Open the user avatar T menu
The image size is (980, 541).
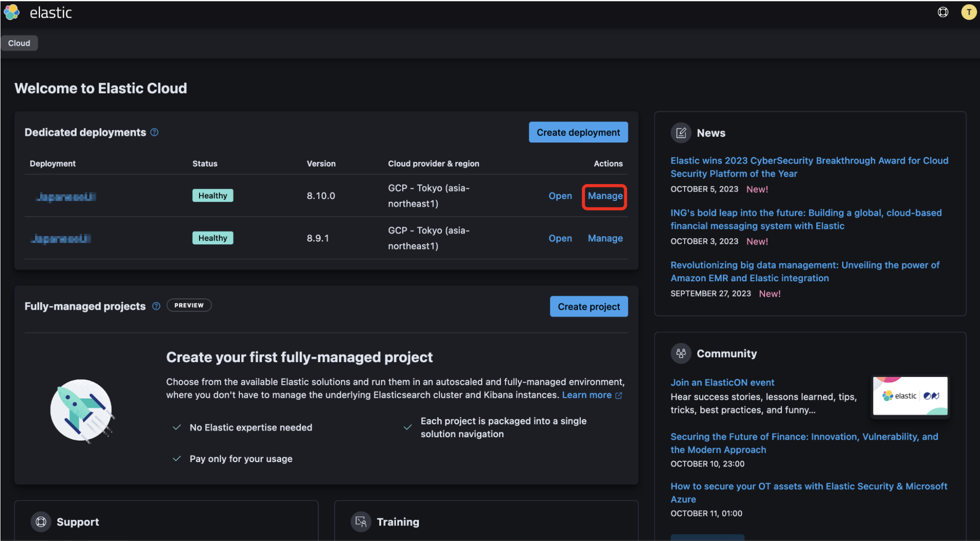[x=968, y=12]
